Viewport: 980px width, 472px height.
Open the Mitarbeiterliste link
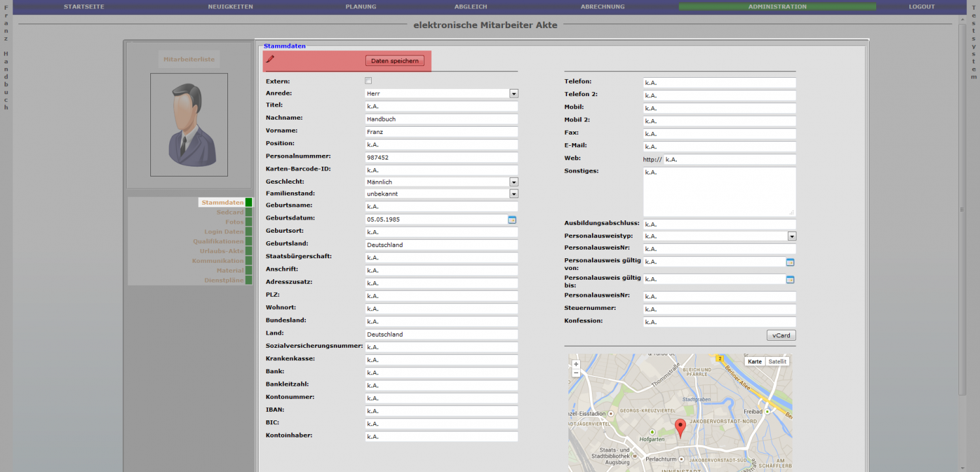coord(189,59)
